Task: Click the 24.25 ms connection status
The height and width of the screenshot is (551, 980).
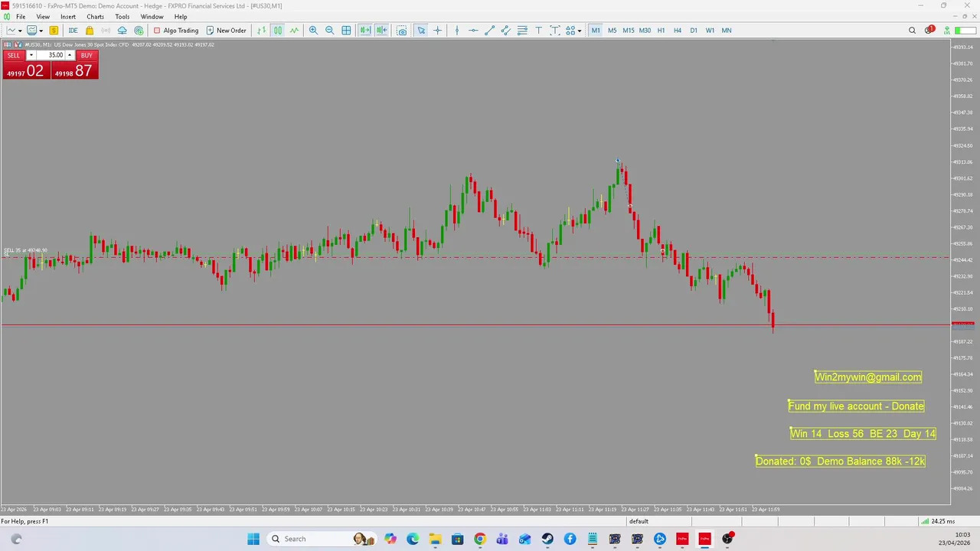Action: point(937,521)
